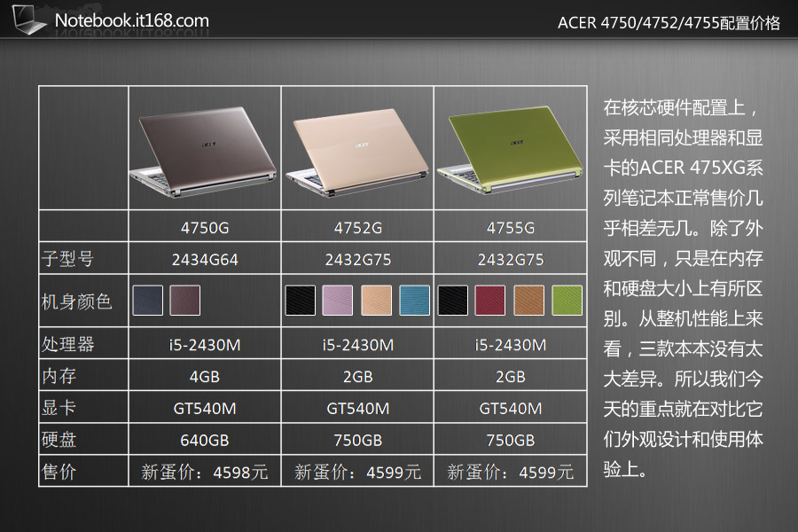Choose the black swatch in 4752G column
Screen dimensions: 798x532
(300, 301)
